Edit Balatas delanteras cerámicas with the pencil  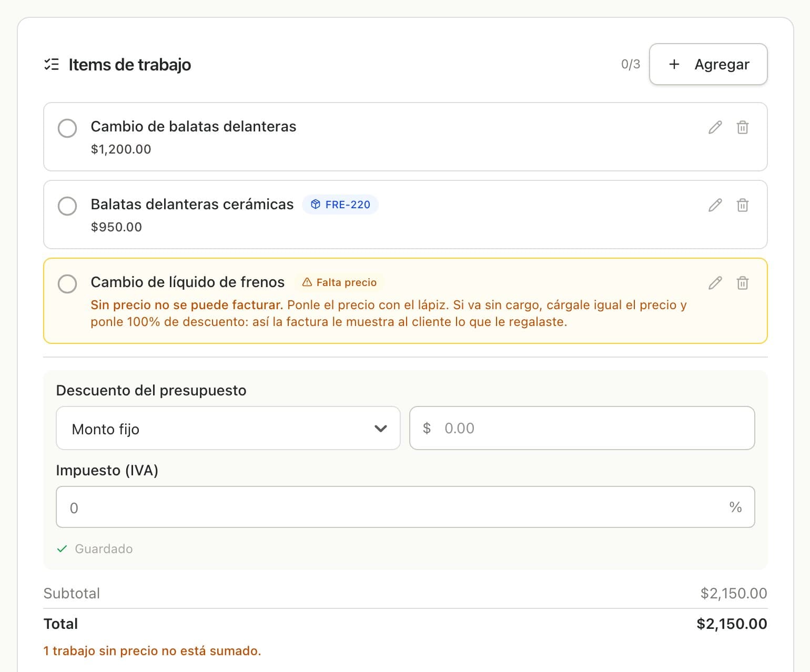point(715,205)
